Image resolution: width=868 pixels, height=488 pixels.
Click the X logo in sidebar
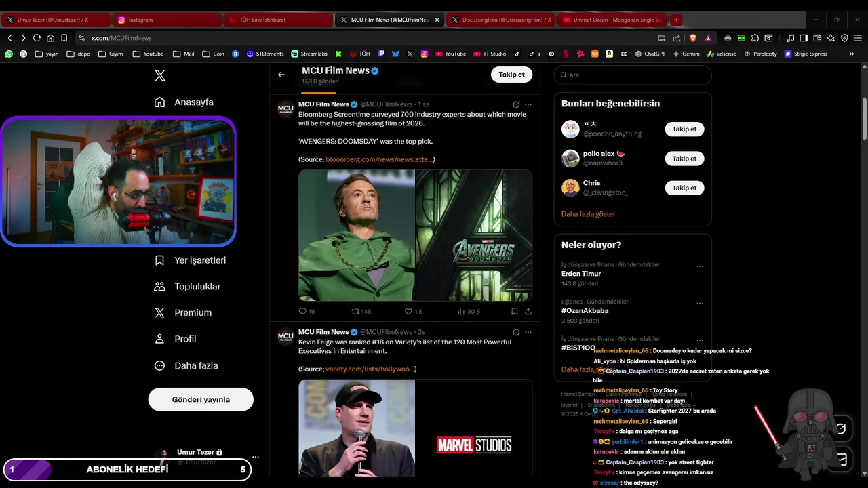(x=160, y=75)
